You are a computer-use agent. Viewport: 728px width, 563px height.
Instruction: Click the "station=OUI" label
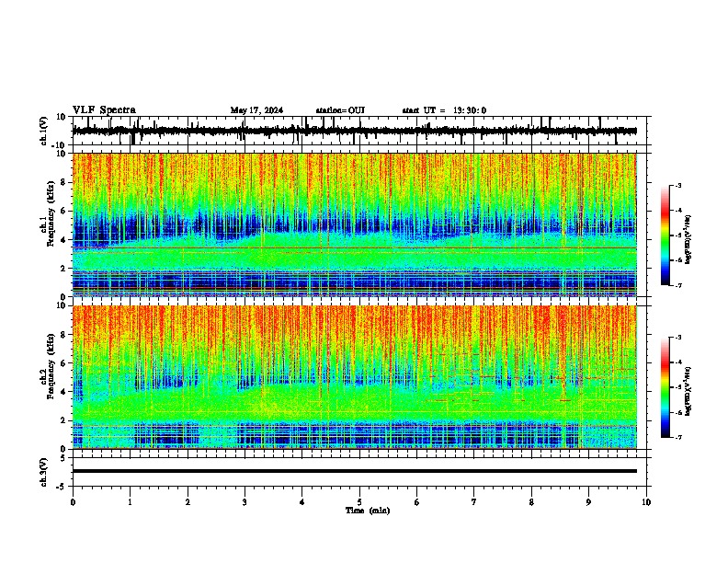pos(340,110)
